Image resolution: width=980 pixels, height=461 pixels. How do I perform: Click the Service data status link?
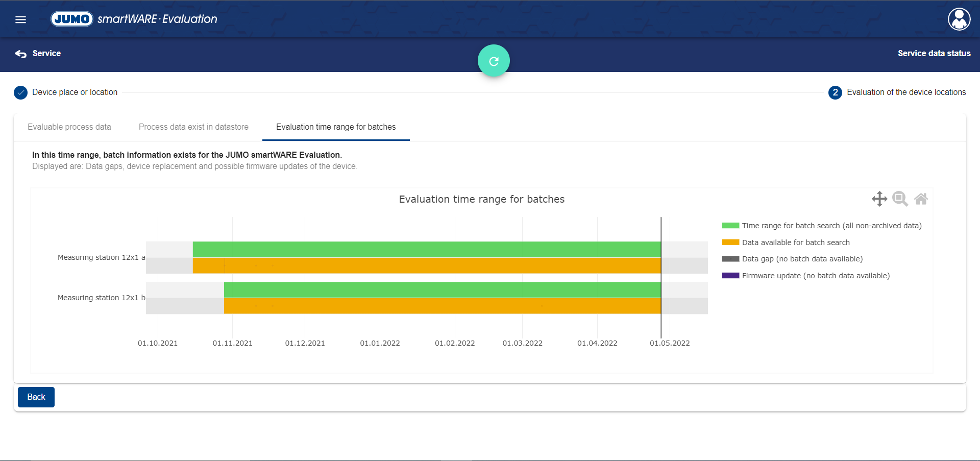click(934, 54)
